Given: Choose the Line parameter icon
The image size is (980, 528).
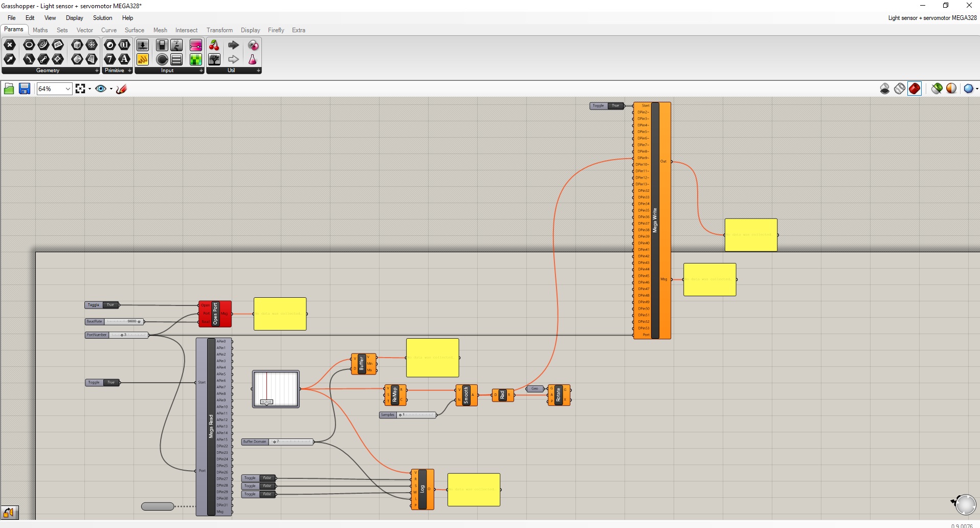Looking at the screenshot, I should [x=44, y=59].
